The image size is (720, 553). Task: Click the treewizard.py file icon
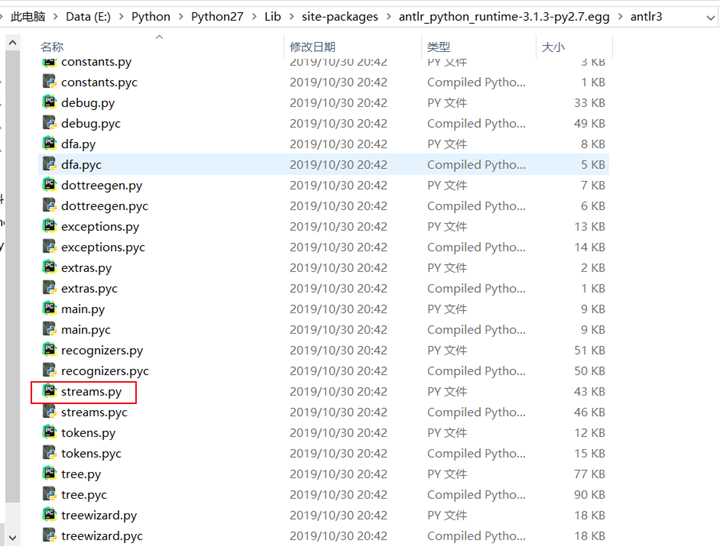coord(49,514)
